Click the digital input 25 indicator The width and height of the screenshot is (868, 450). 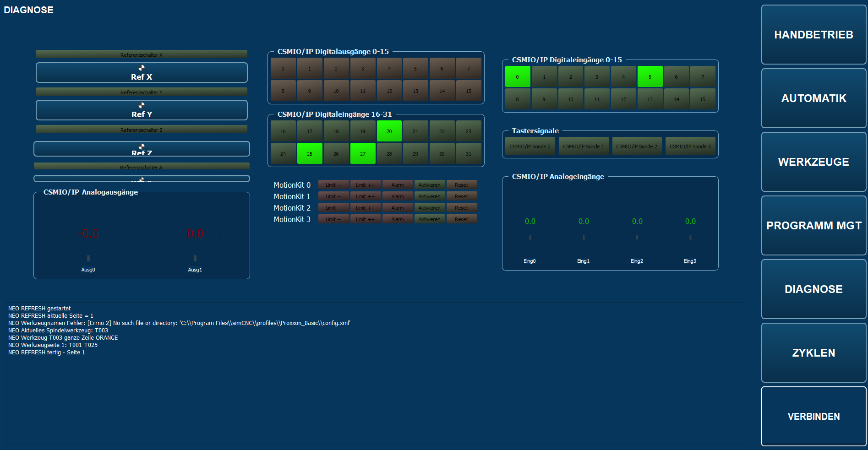[x=309, y=153]
